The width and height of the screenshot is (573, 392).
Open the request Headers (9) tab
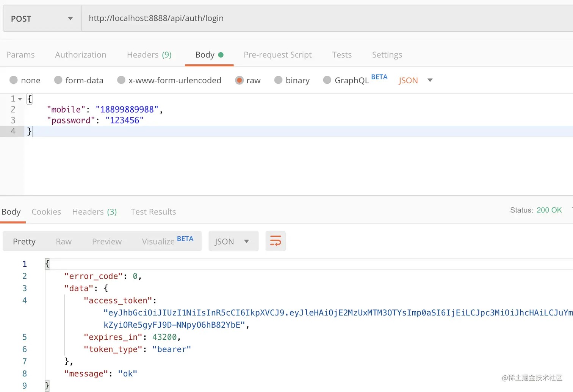point(149,55)
